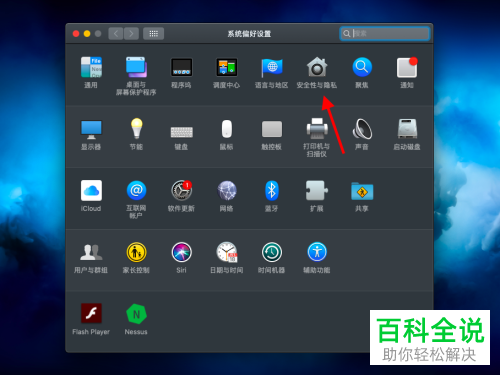Open the 程序坞 (Dock) preferences
The width and height of the screenshot is (500, 375).
[181, 67]
